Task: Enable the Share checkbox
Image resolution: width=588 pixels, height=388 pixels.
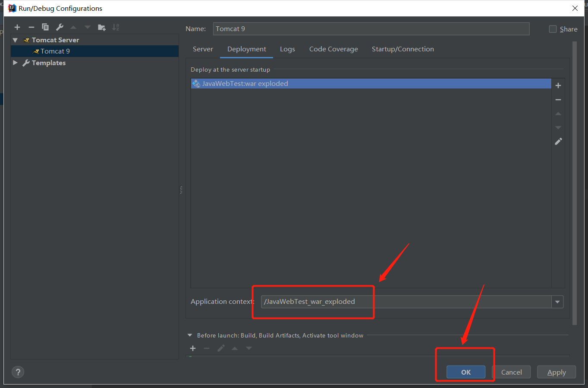Action: (x=553, y=29)
